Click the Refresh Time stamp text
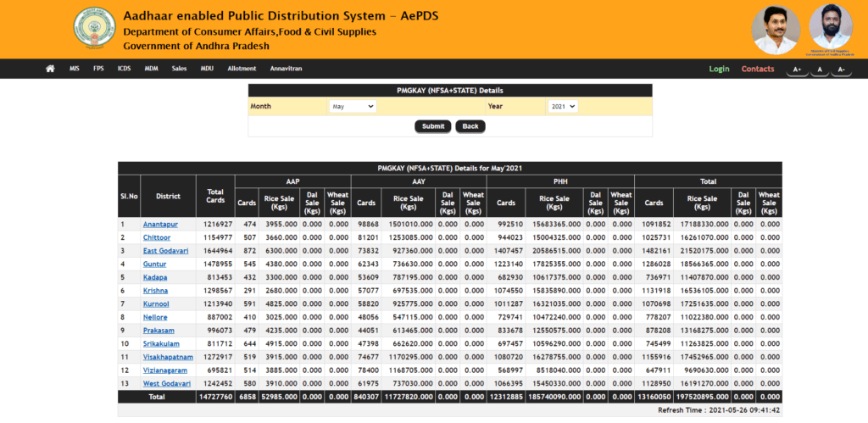The image size is (868, 423). click(x=719, y=410)
